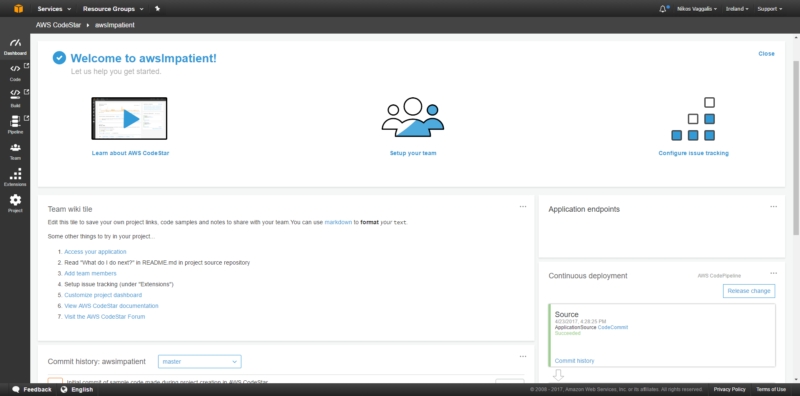Open Application endpoints options ellipsis
Viewport: 800px width, 396px height.
tap(773, 207)
